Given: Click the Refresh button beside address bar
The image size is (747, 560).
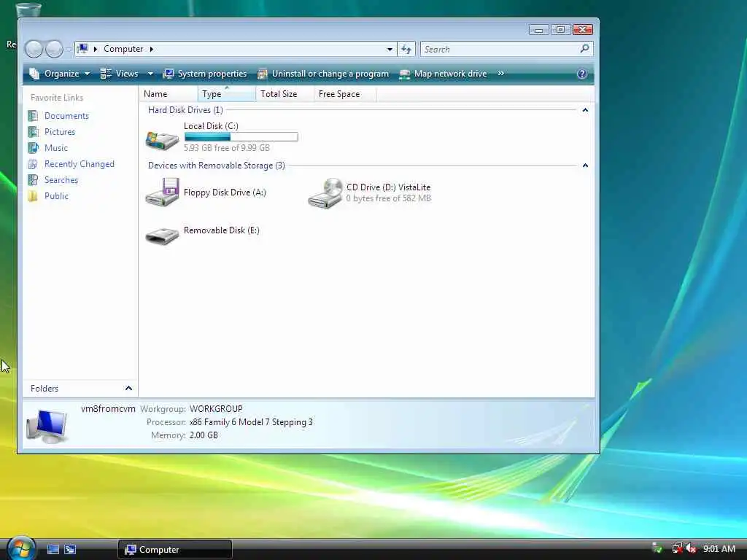Looking at the screenshot, I should (x=406, y=49).
